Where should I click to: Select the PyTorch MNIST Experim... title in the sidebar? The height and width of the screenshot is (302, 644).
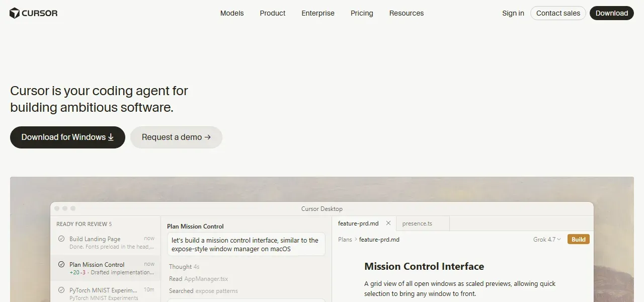point(104,290)
